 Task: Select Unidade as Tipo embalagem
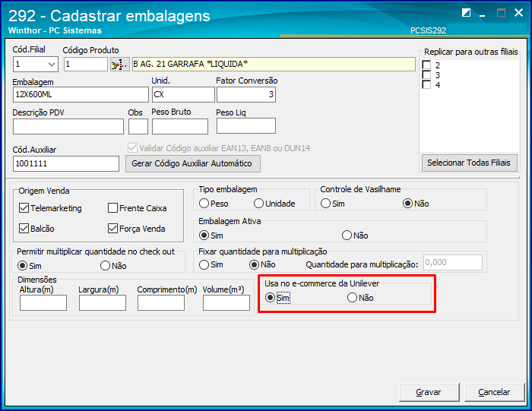258,204
